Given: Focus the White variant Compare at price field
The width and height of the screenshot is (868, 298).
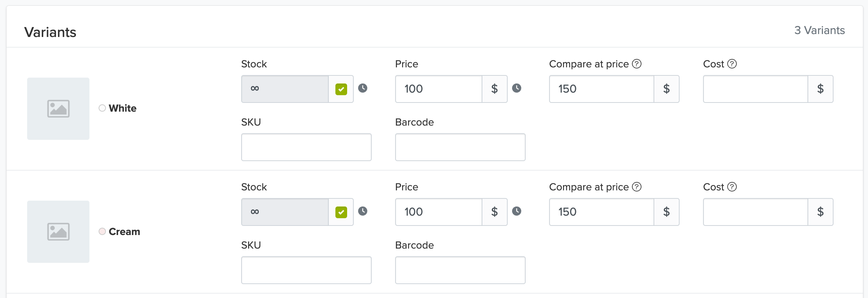Looking at the screenshot, I should coord(601,89).
